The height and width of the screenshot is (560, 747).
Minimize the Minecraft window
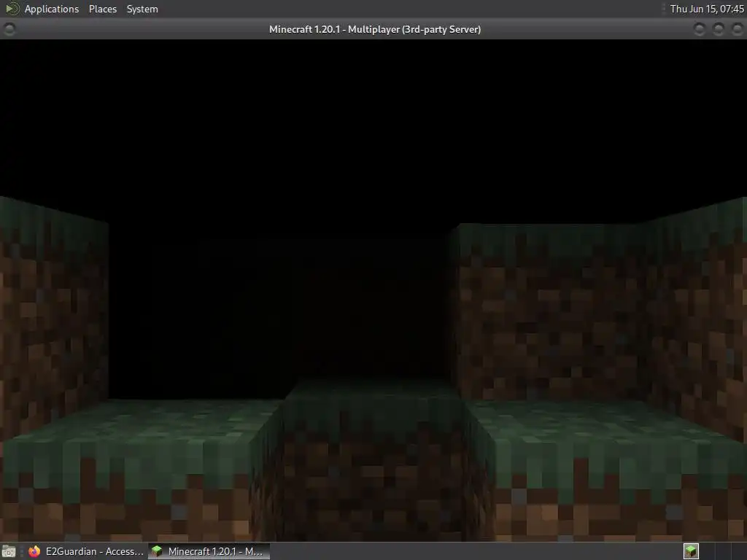pyautogui.click(x=700, y=29)
